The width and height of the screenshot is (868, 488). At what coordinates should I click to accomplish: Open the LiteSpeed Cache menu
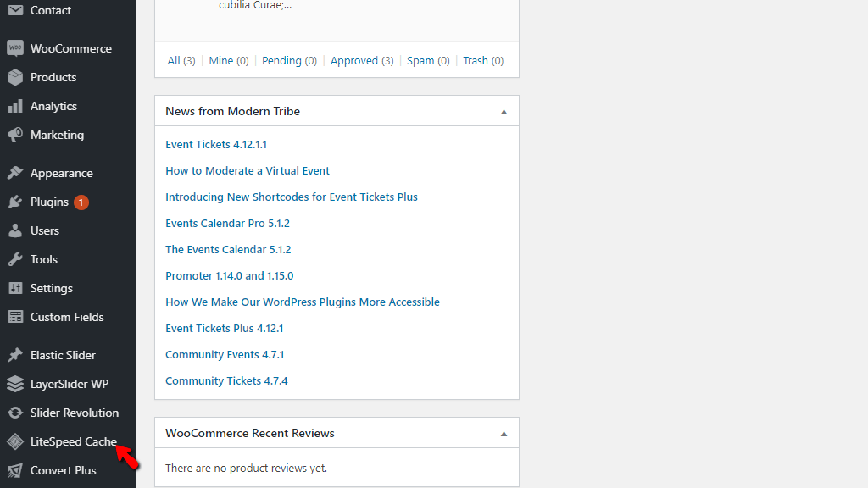tap(74, 441)
